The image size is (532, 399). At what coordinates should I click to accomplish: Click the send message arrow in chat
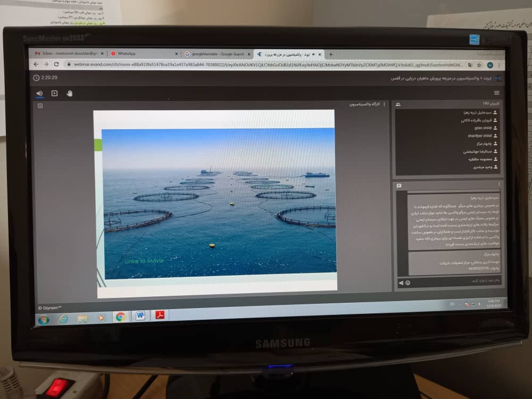(401, 282)
